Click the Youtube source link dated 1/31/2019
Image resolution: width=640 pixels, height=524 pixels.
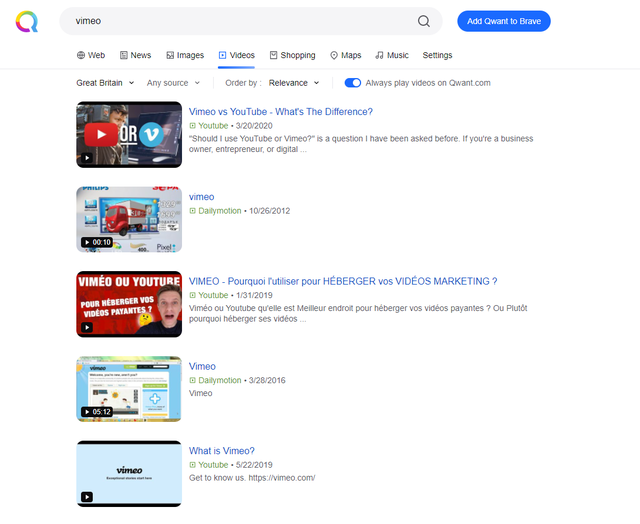[x=213, y=295]
